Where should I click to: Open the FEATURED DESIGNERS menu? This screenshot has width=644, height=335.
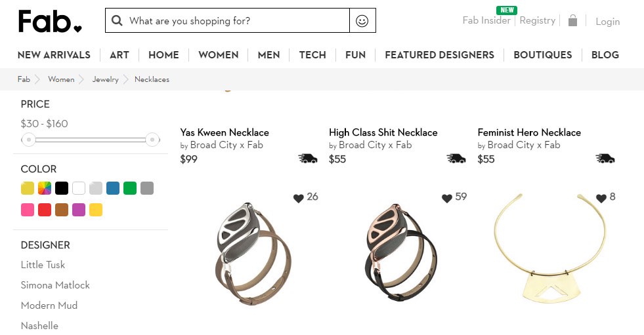pos(439,55)
